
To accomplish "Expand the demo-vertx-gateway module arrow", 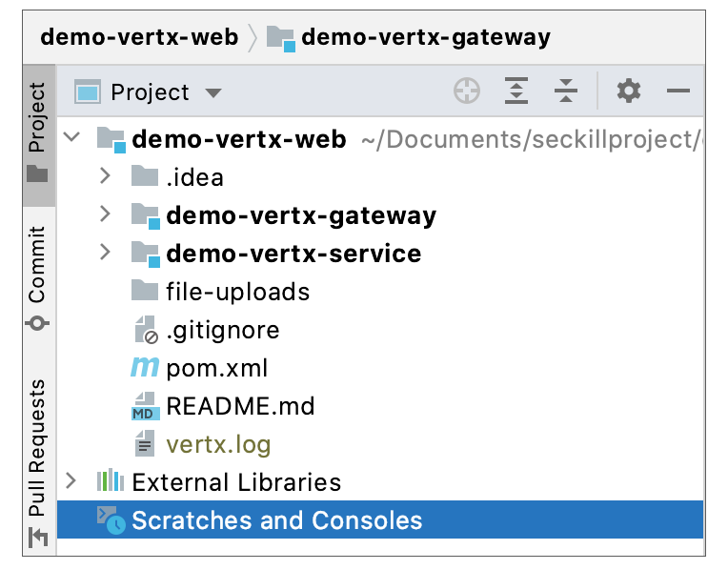I will click(106, 214).
